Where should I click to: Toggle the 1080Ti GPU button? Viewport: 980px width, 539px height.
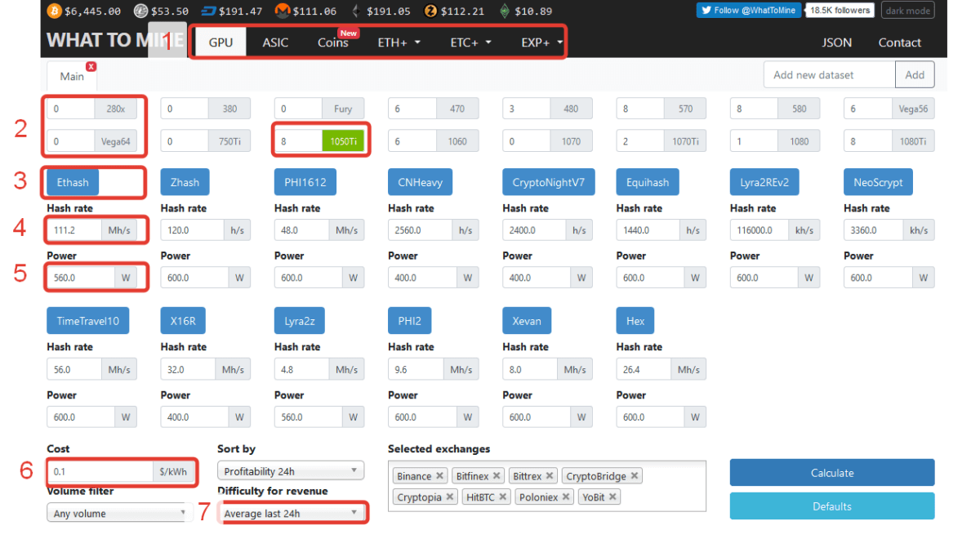coord(913,141)
